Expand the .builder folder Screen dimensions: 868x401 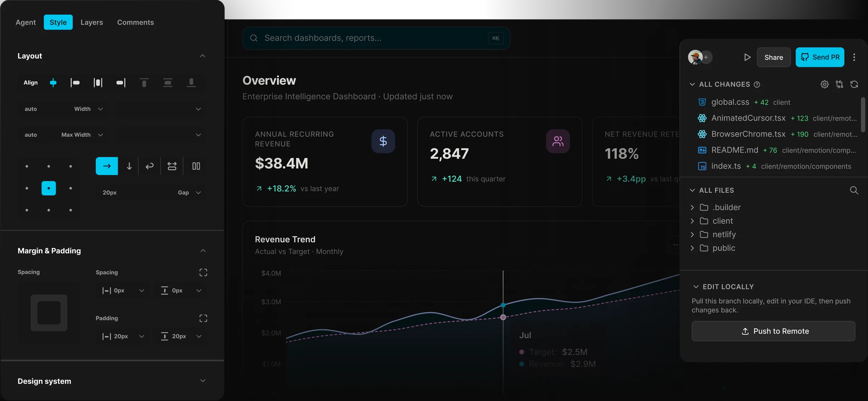coord(692,207)
